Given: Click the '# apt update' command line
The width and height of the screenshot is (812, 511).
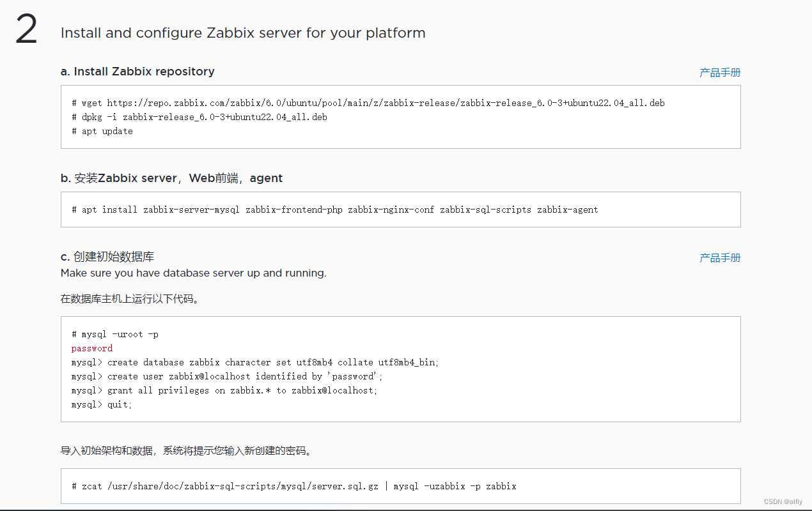Looking at the screenshot, I should 102,131.
